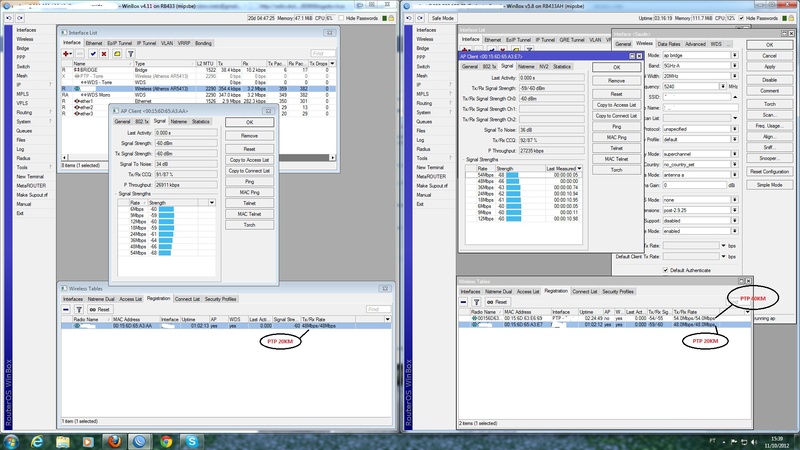This screenshot has height=450, width=800.
Task: Open the Mode dropdown showing ap bridge
Action: (735, 55)
